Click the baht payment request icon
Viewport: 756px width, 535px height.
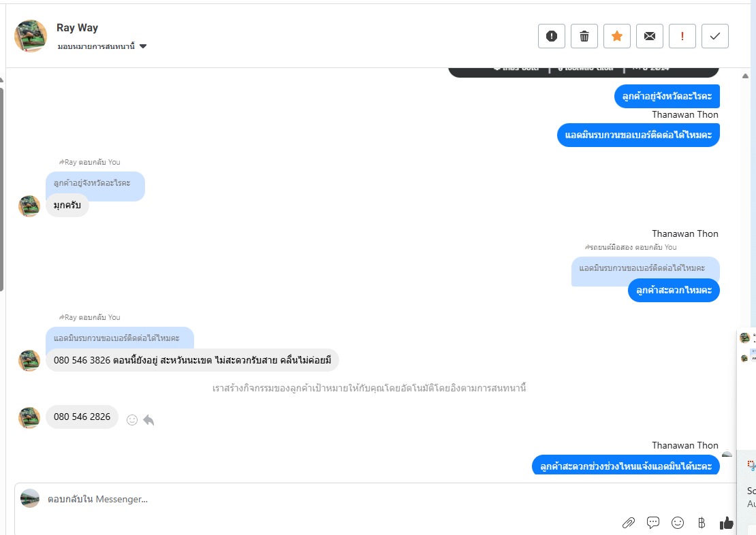pyautogui.click(x=702, y=523)
